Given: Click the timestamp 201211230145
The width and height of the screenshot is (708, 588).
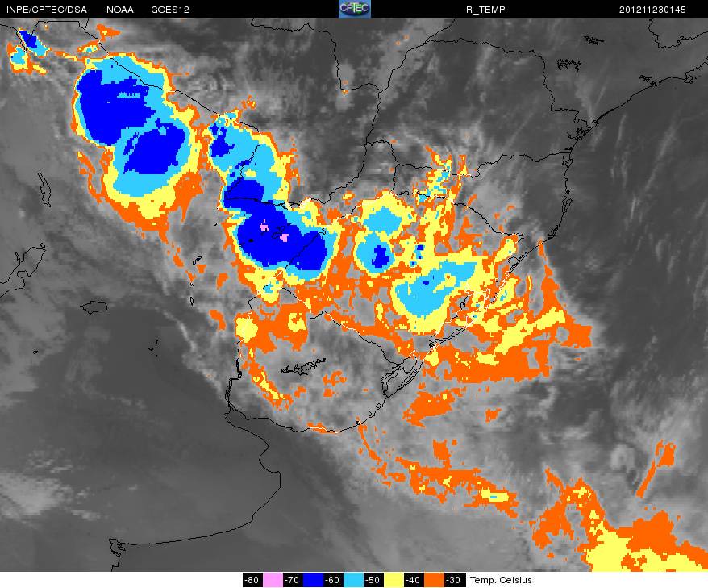Looking at the screenshot, I should [x=652, y=10].
